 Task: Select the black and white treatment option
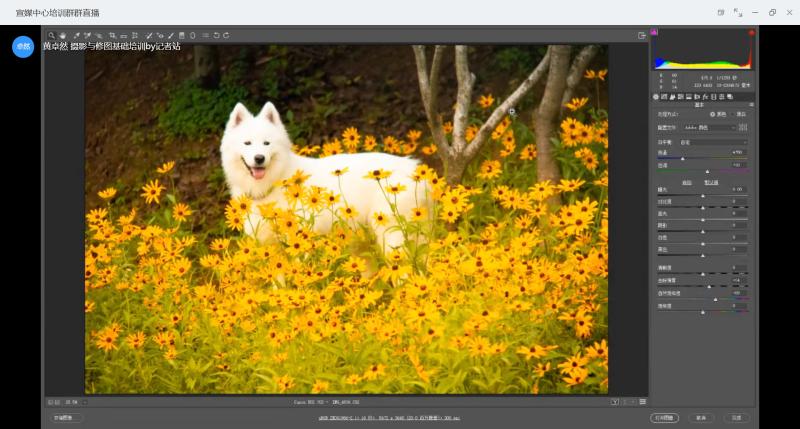tap(736, 114)
